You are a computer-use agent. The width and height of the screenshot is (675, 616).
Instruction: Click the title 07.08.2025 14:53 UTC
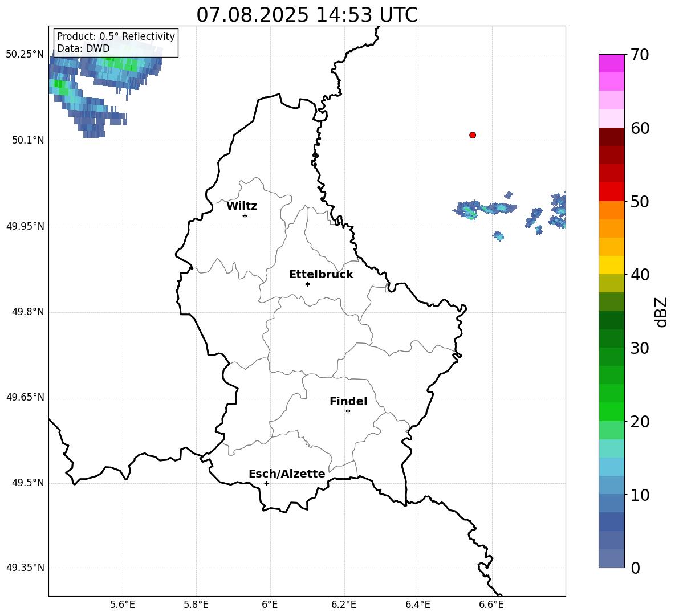307,15
